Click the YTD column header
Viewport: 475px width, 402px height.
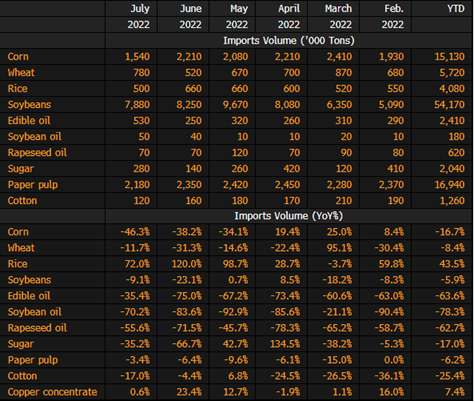(456, 9)
